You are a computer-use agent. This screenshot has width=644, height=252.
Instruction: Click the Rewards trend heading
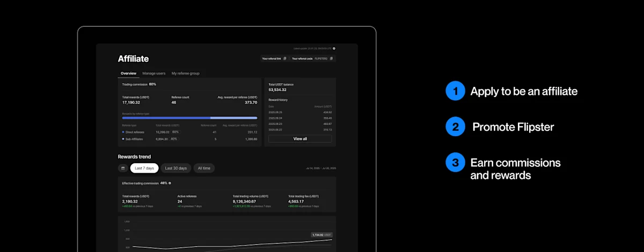click(135, 157)
